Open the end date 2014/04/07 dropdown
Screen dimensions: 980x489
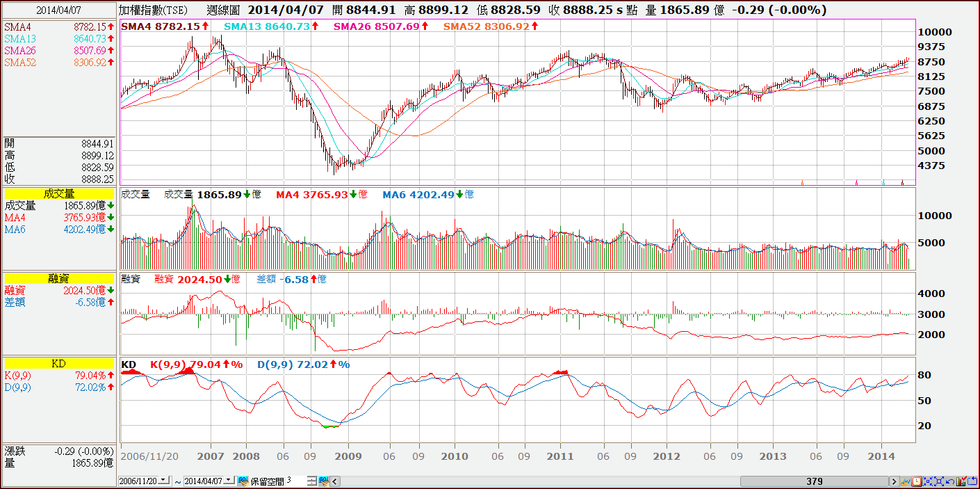229,480
